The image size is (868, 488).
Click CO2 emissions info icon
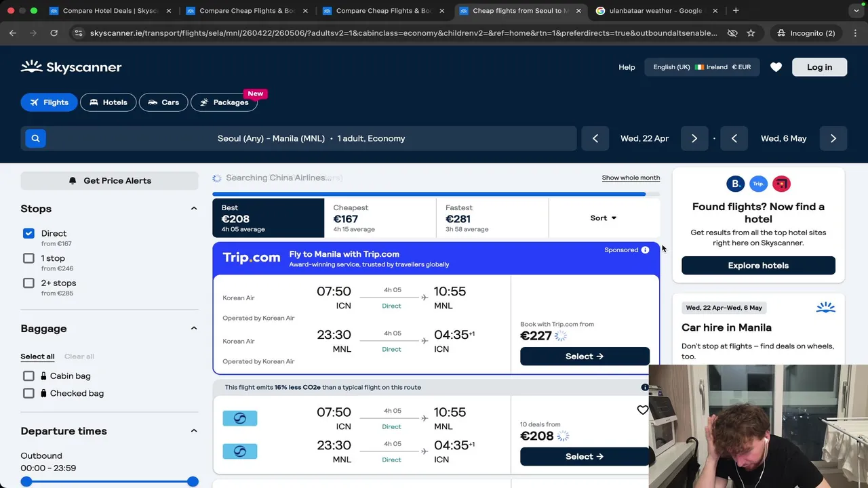(x=645, y=388)
